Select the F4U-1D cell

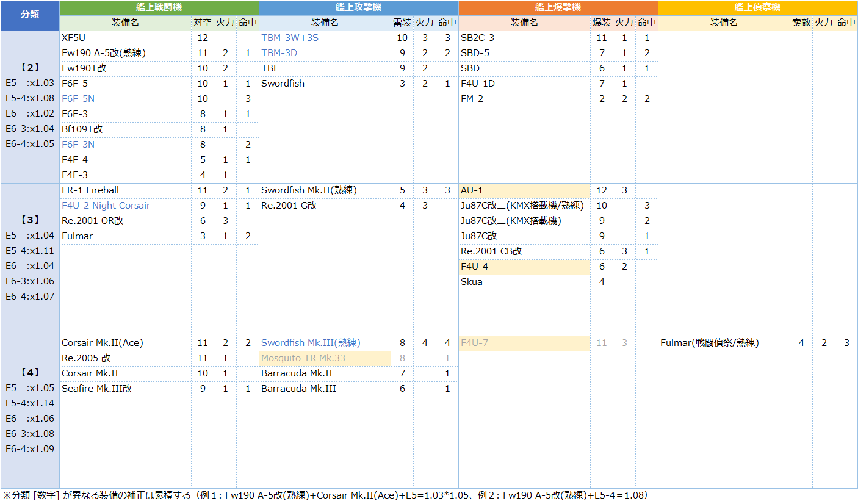point(525,84)
